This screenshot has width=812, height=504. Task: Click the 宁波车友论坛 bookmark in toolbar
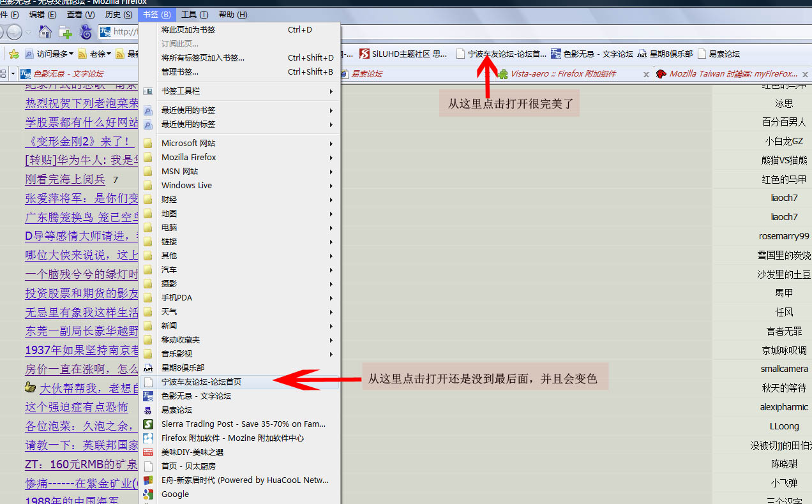pyautogui.click(x=501, y=54)
